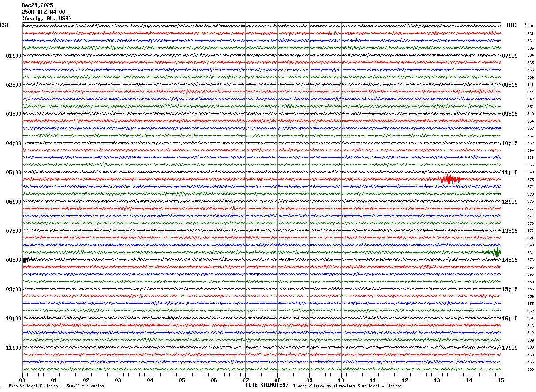
Task: Click minute 01 on the time axis
Action: coord(54,380)
